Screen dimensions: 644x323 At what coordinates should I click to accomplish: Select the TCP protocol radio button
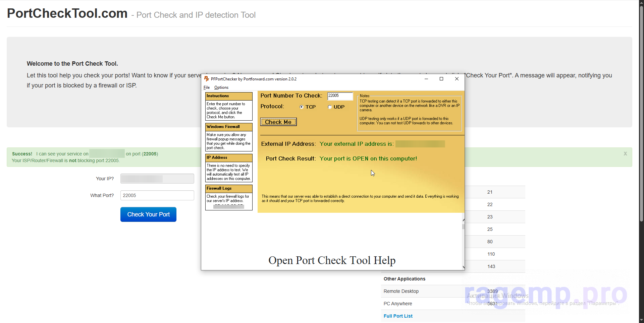pyautogui.click(x=302, y=107)
